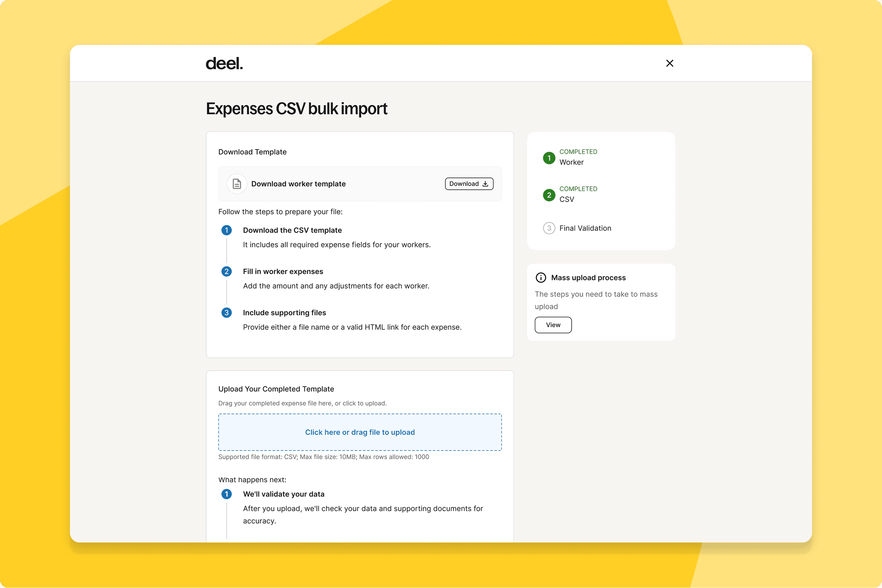Select the Final Validation step circle
Screen dimensions: 882x588
(x=549, y=228)
